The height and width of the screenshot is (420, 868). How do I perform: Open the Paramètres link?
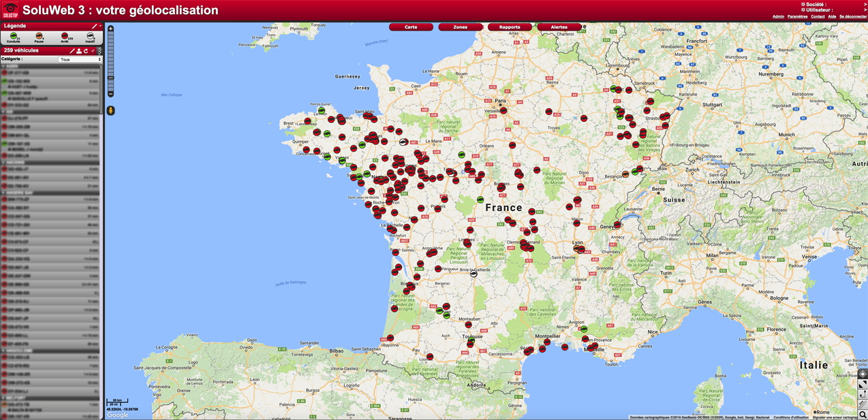coord(798,16)
